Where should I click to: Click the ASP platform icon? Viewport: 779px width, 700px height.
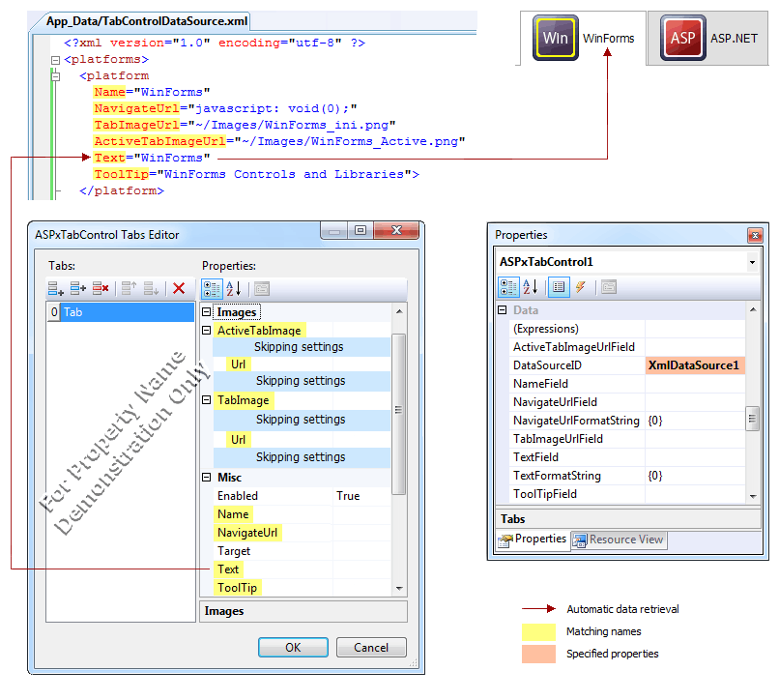point(683,38)
